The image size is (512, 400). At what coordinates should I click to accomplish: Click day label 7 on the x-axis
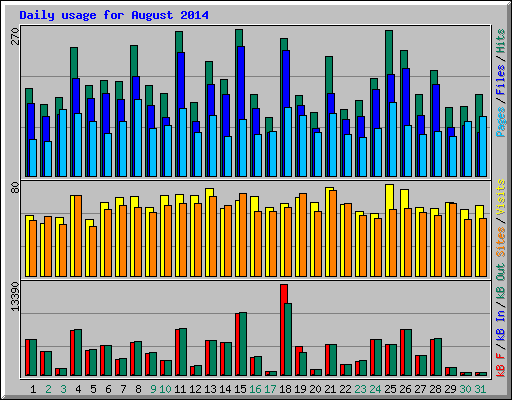123,389
